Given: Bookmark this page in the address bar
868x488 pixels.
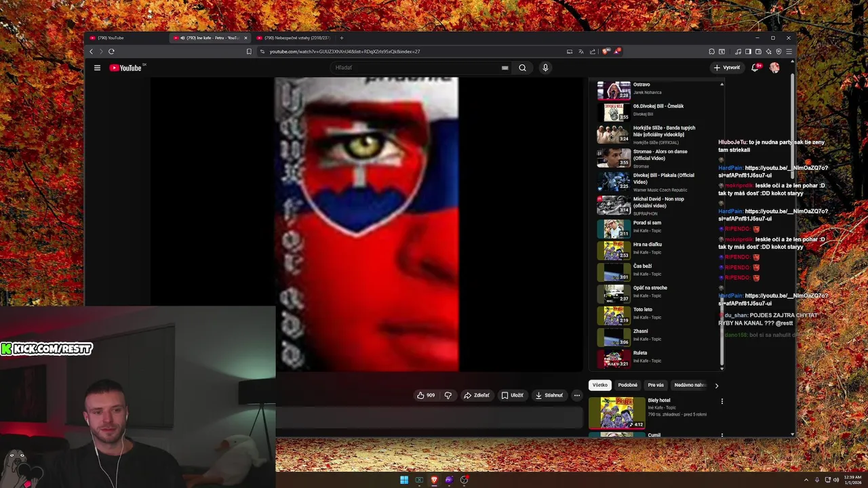Looking at the screenshot, I should pos(249,52).
